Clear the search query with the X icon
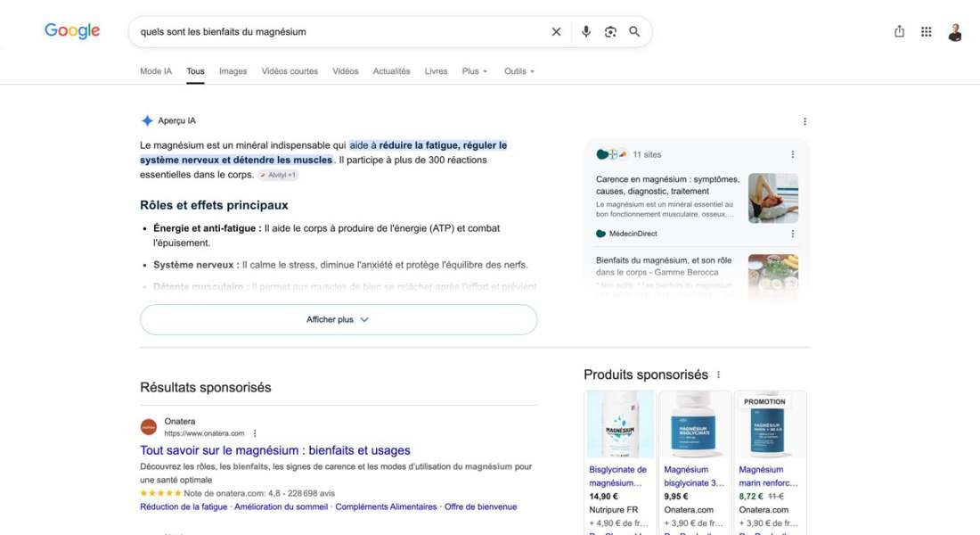 coord(556,32)
